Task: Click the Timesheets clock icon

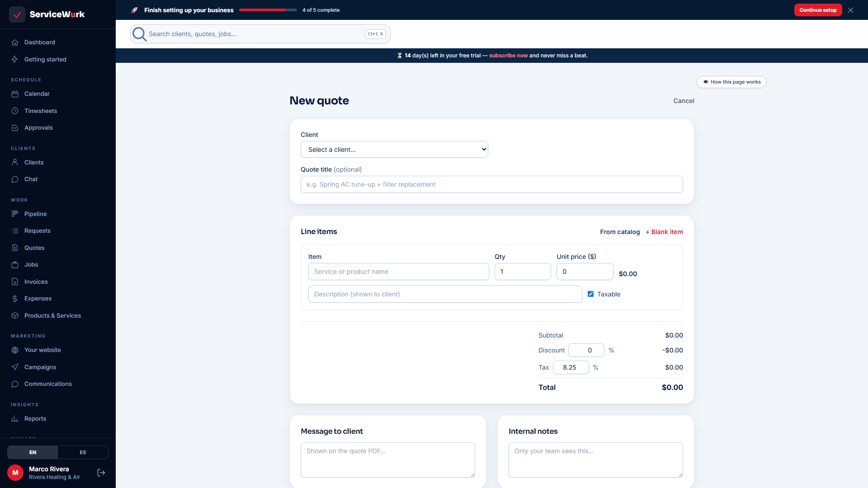Action: 15,111
